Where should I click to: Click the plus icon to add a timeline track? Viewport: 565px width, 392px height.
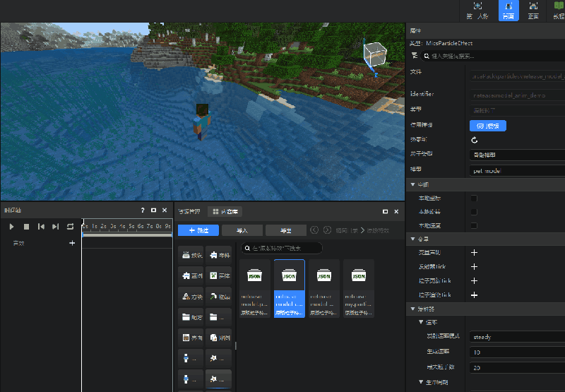click(71, 243)
